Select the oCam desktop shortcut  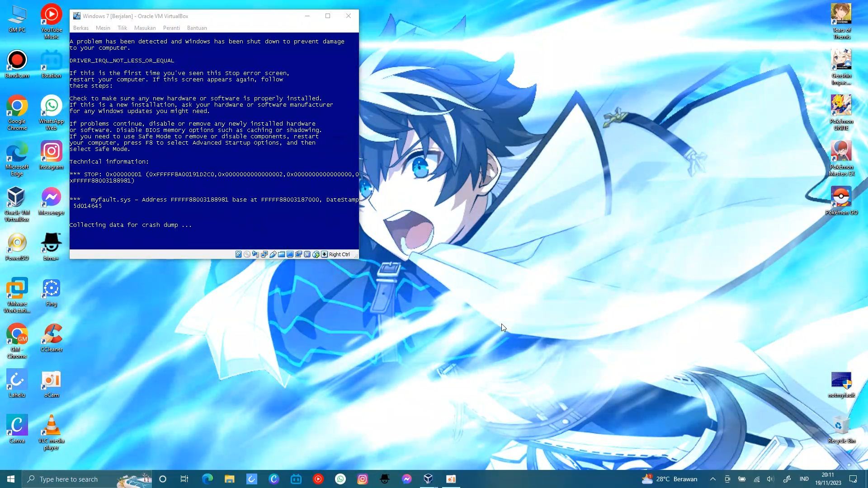pos(52,384)
